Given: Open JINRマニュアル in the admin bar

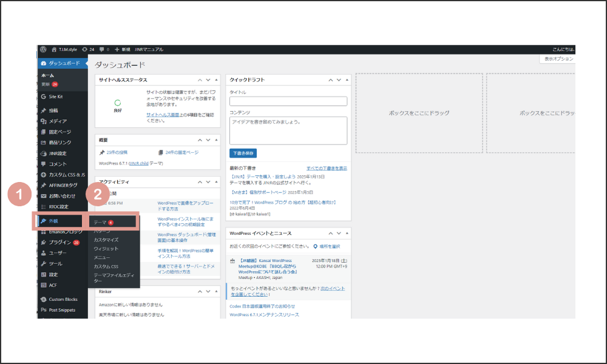Looking at the screenshot, I should (x=149, y=50).
